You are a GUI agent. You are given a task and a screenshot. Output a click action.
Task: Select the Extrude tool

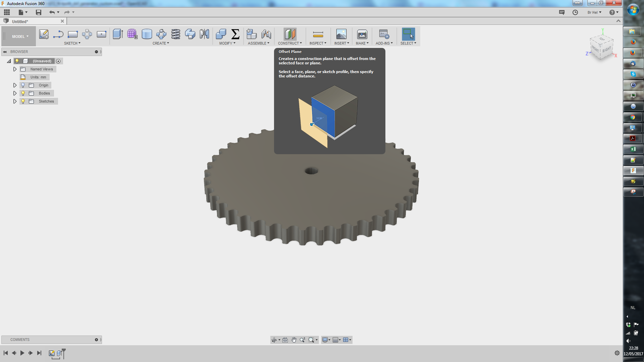coord(118,34)
